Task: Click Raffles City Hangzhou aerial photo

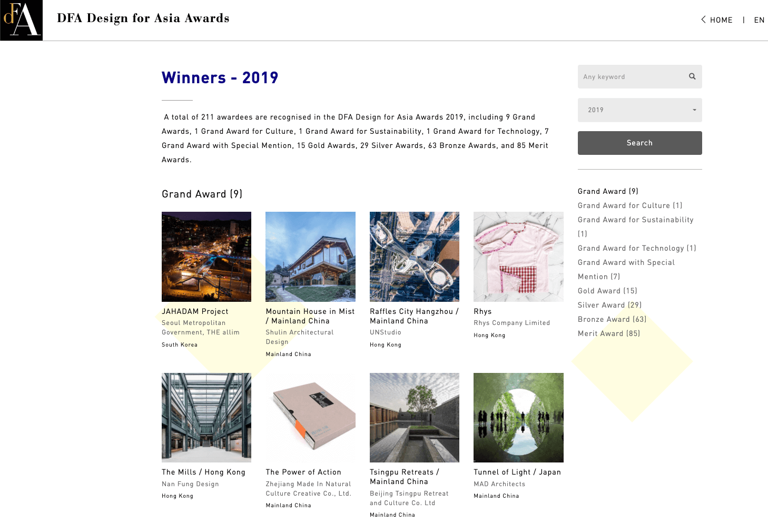Action: [x=414, y=257]
